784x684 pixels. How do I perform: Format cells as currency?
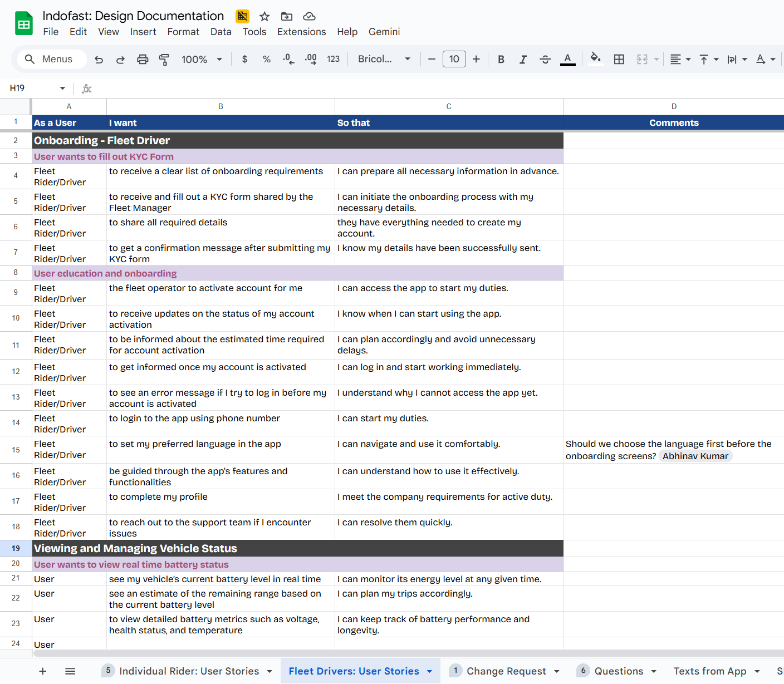coord(244,60)
